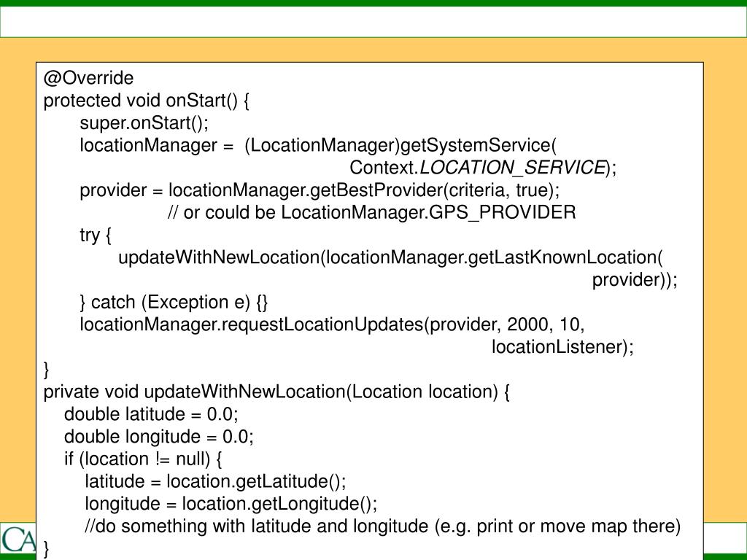Click the italic 'Context.LOCATION_SERVICE);' text
Image resolution: width=747 pixels, height=560 pixels.
(x=483, y=168)
